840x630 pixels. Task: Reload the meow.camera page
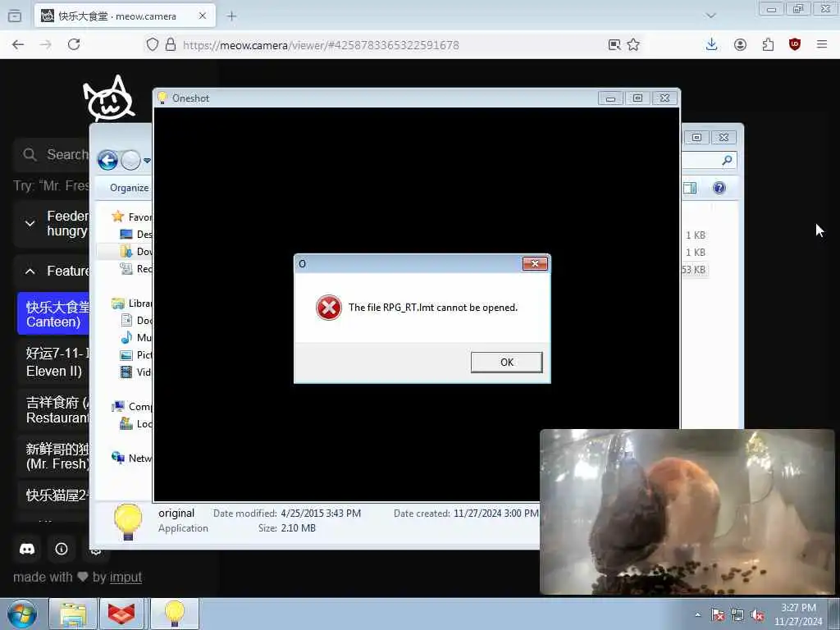[x=74, y=44]
